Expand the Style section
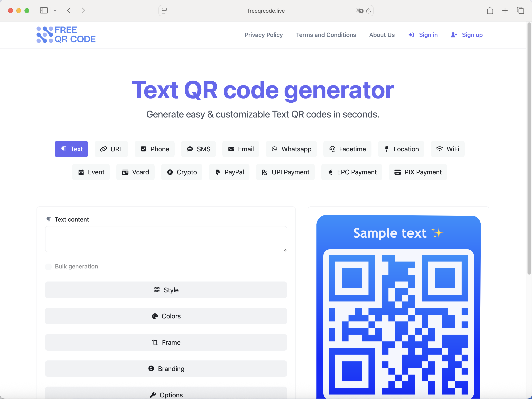 tap(166, 290)
